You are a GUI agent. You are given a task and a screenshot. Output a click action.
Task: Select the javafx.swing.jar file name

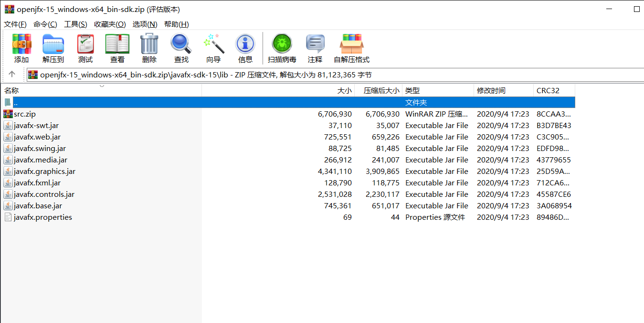40,148
